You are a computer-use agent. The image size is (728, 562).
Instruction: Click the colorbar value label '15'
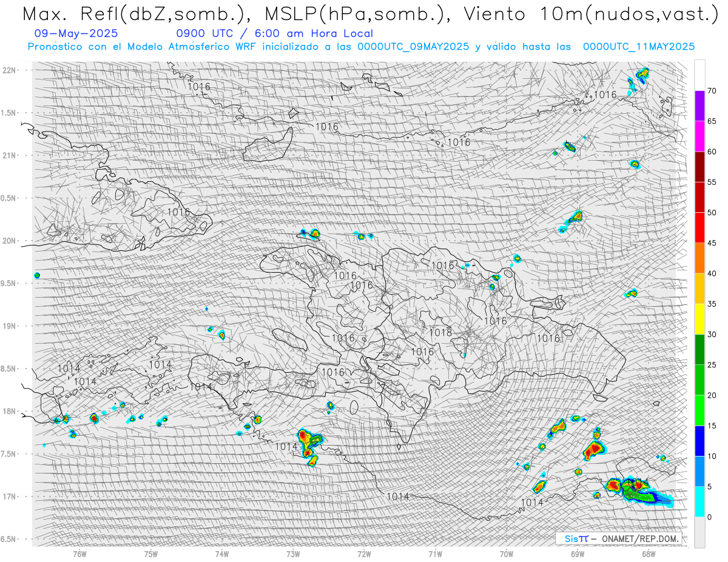coord(712,426)
